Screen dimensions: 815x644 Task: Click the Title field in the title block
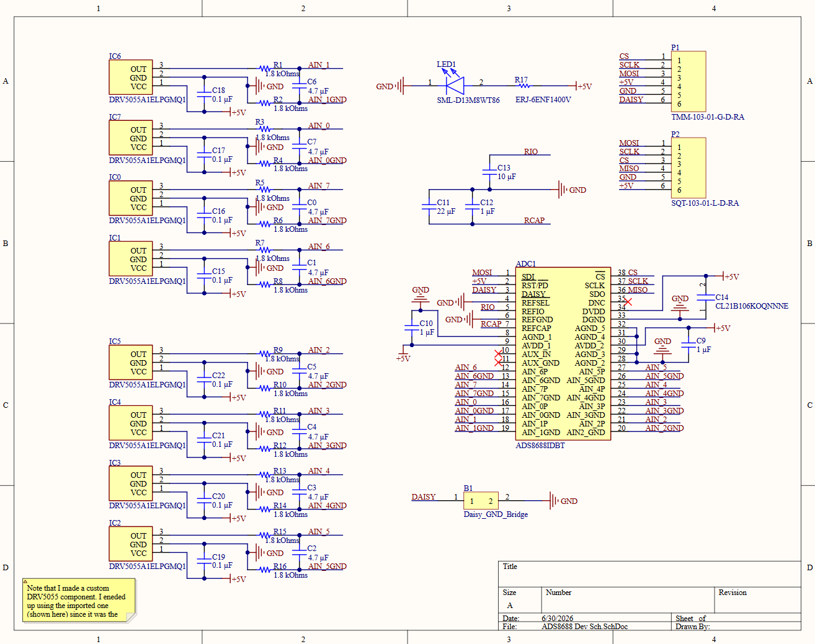point(649,574)
